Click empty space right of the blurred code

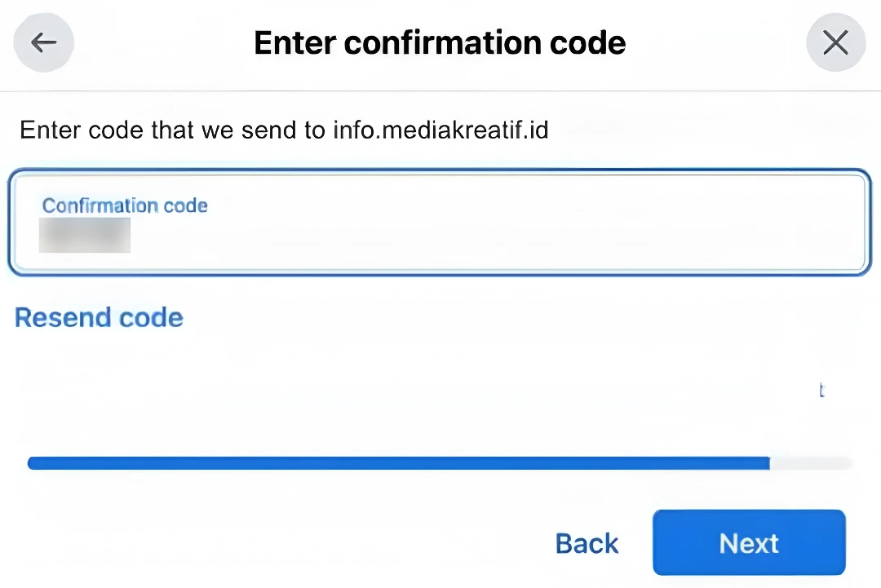click(x=489, y=237)
